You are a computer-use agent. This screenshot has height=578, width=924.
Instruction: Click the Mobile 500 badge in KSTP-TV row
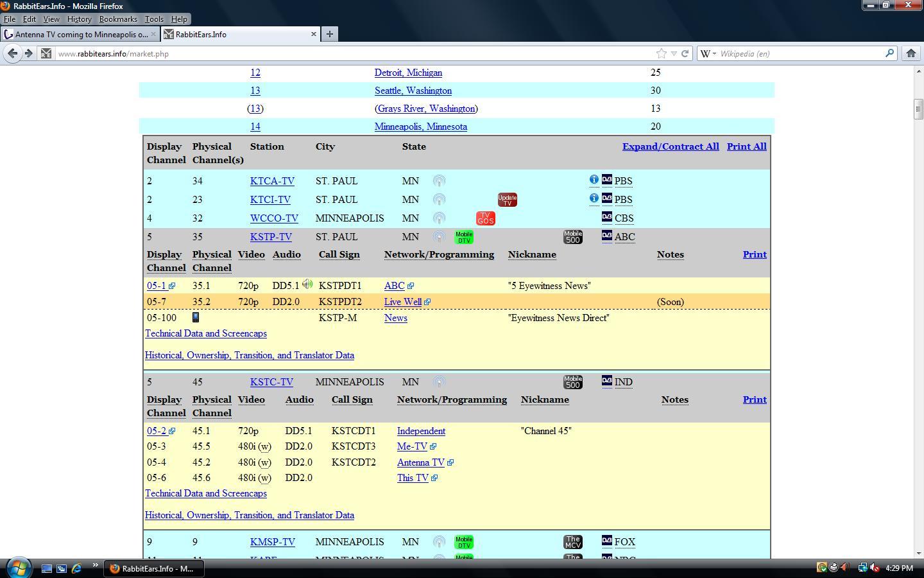click(x=573, y=237)
